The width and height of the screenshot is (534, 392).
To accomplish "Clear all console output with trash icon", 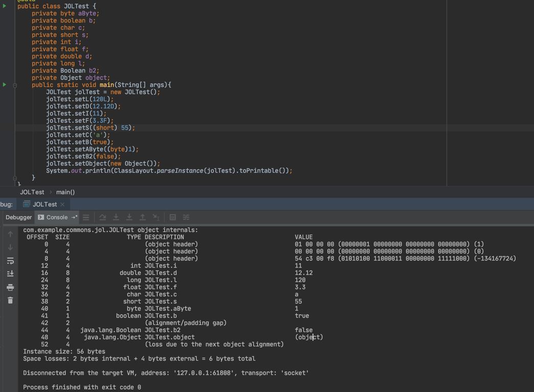I will [x=10, y=301].
